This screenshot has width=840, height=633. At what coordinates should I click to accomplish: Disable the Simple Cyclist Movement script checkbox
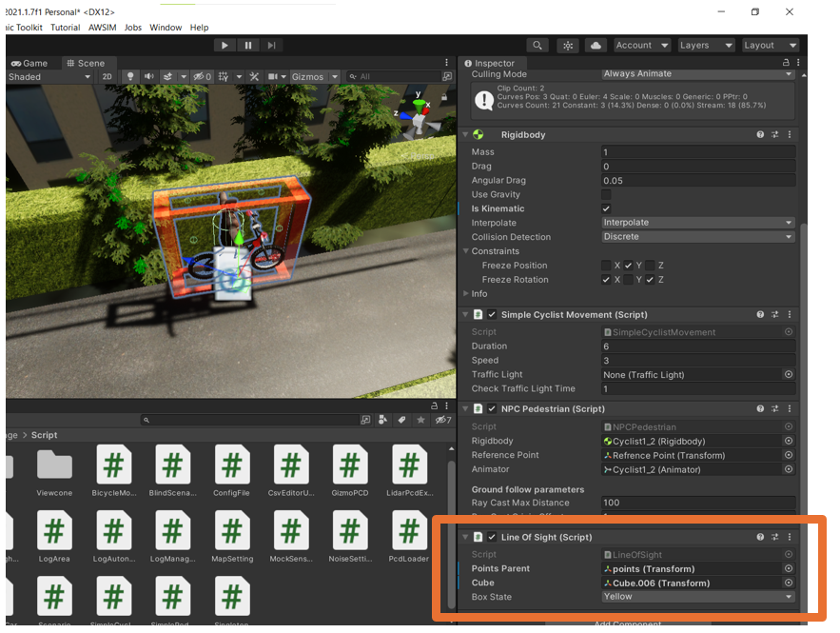492,314
